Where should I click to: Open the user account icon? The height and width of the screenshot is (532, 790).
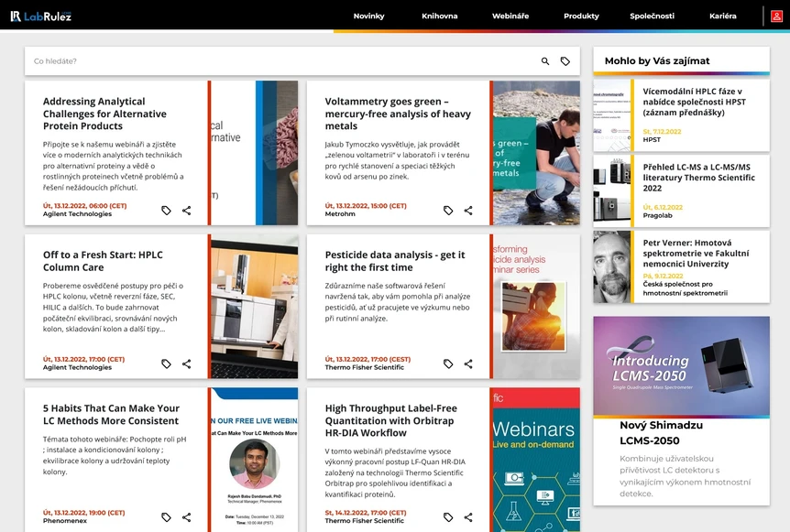pyautogui.click(x=776, y=16)
